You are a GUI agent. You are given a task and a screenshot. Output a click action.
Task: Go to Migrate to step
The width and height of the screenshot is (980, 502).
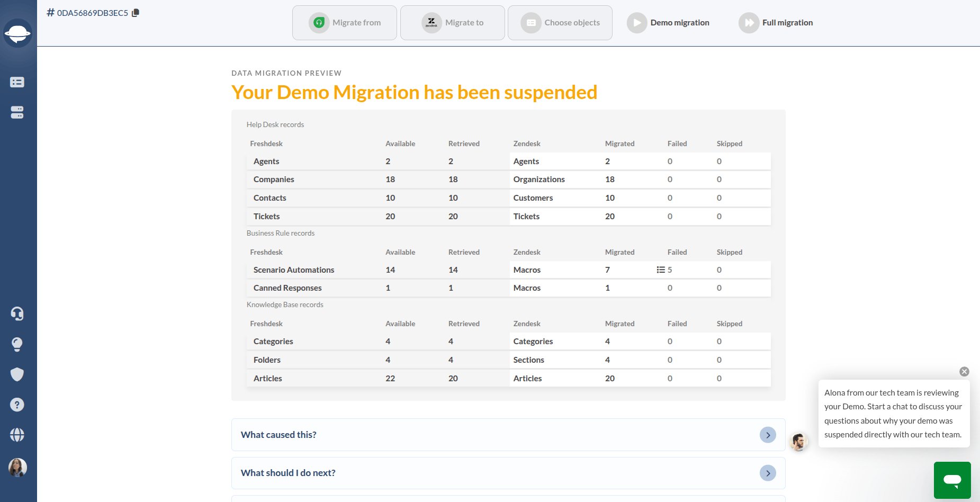coord(453,23)
